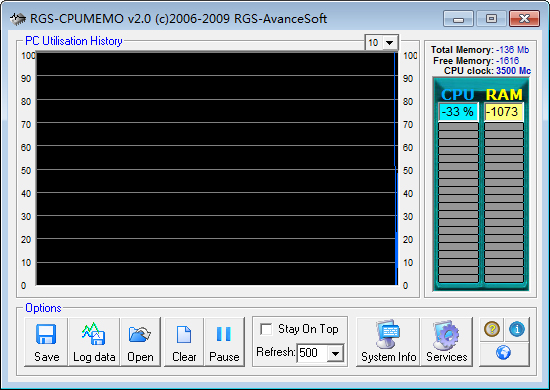Viewport: 550px width, 390px height.
Task: Click the RAM value readout -1073
Action: [504, 112]
